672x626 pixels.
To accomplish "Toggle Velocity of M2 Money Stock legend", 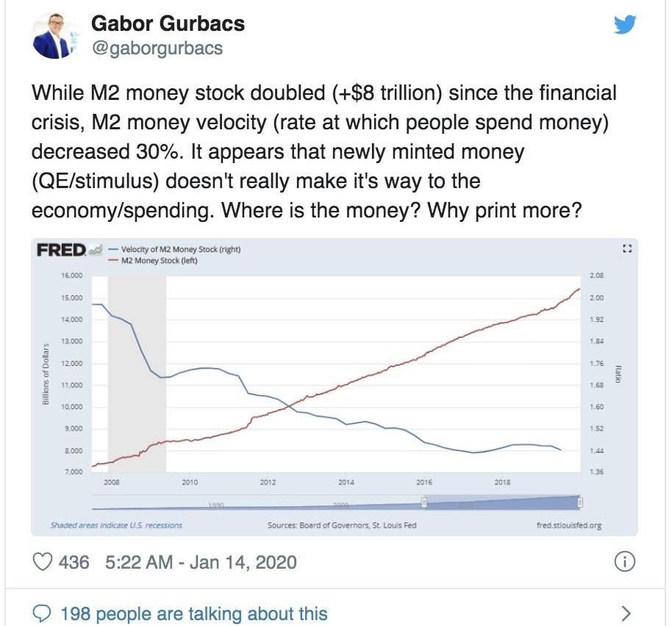I will [x=174, y=249].
